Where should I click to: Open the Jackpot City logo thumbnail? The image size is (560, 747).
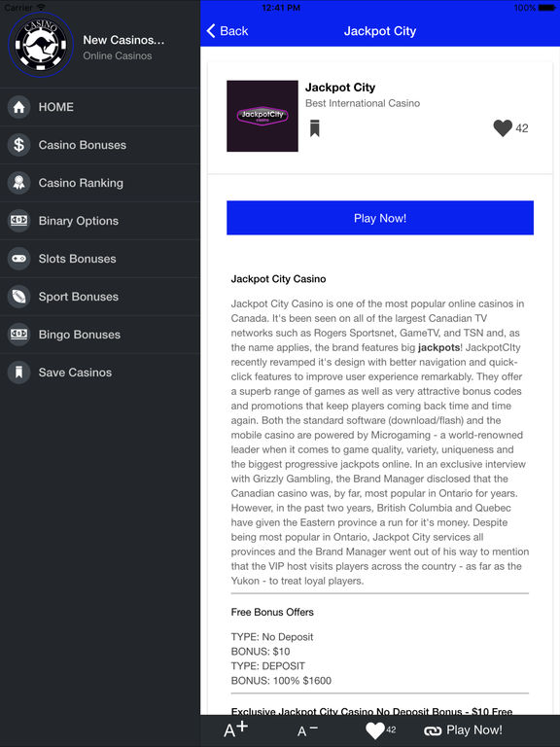[262, 116]
